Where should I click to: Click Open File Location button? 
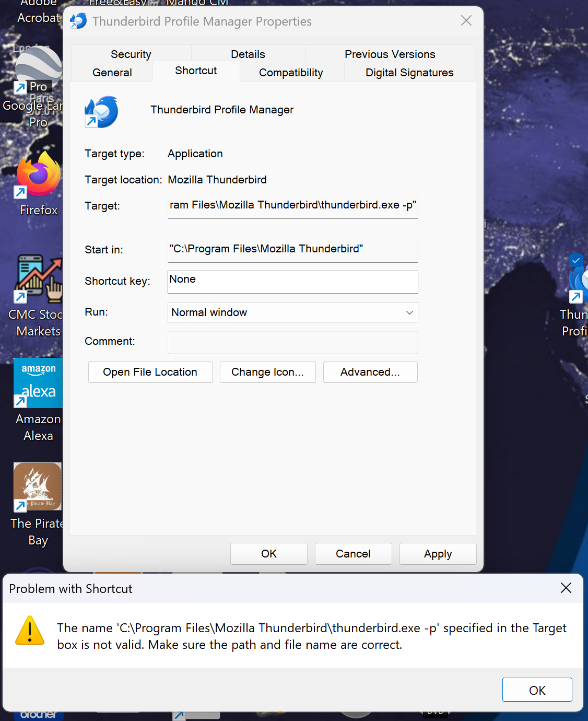pos(150,372)
